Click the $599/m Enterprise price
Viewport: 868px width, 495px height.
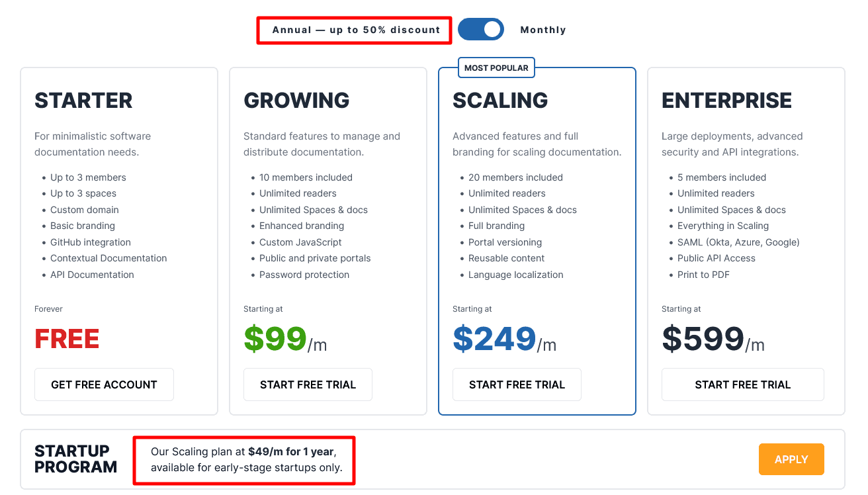pyautogui.click(x=713, y=339)
